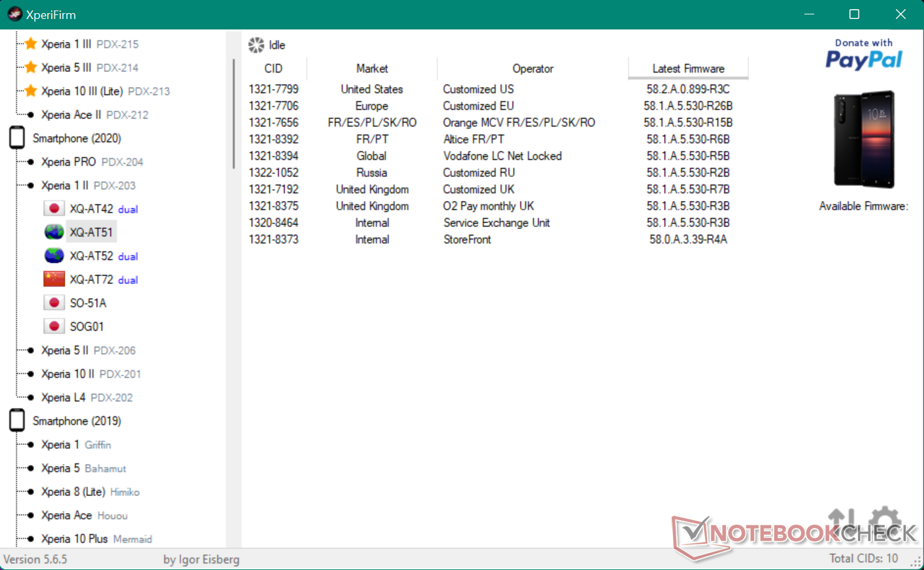Click the Xperia phone product image
The height and width of the screenshot is (570, 924).
pyautogui.click(x=864, y=139)
